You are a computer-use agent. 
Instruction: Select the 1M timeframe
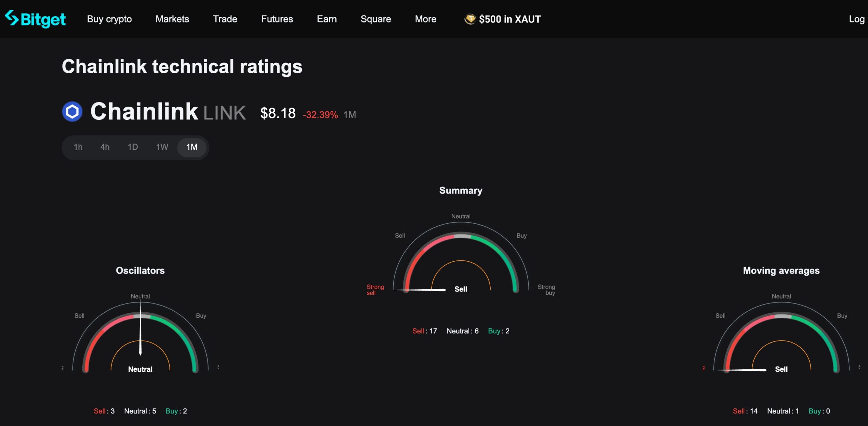click(192, 147)
